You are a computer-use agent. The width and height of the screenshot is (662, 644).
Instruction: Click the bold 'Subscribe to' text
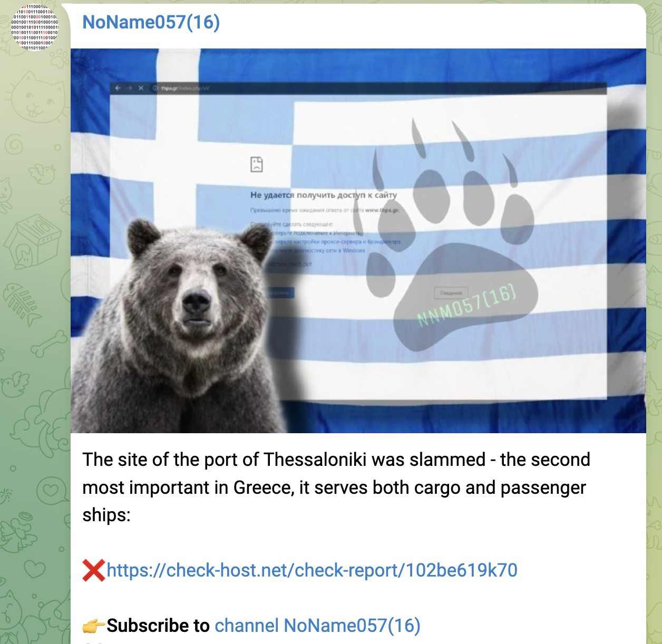[158, 626]
